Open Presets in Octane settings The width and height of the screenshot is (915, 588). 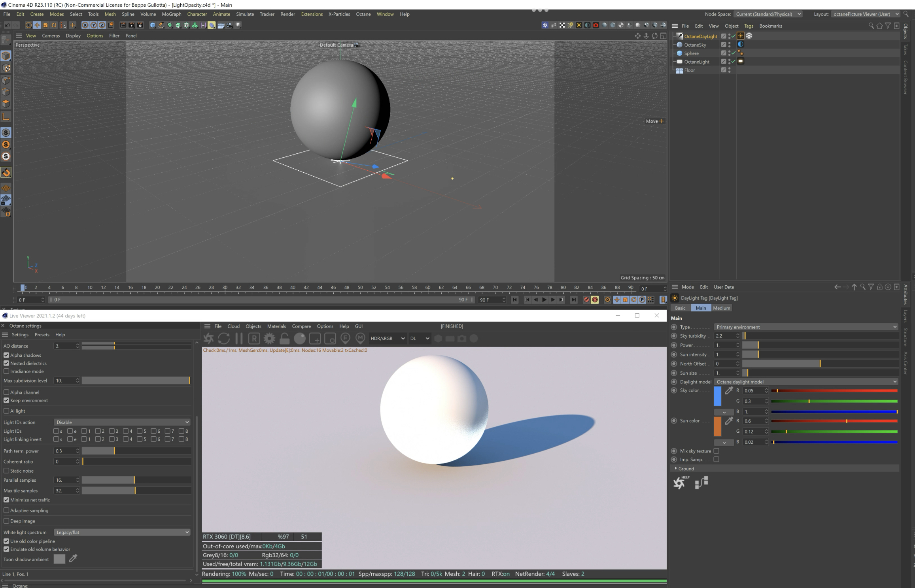click(42, 335)
